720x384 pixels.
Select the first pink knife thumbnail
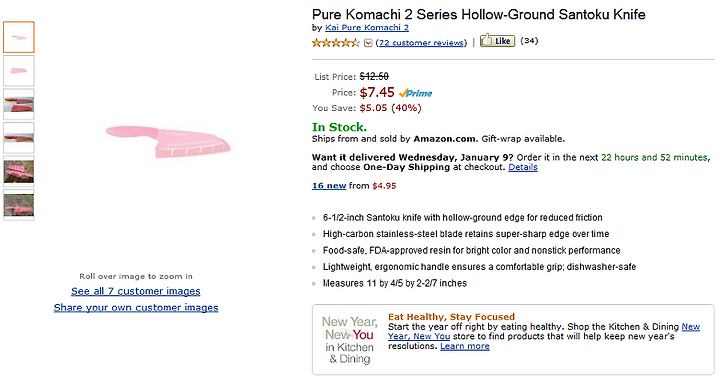(x=19, y=37)
